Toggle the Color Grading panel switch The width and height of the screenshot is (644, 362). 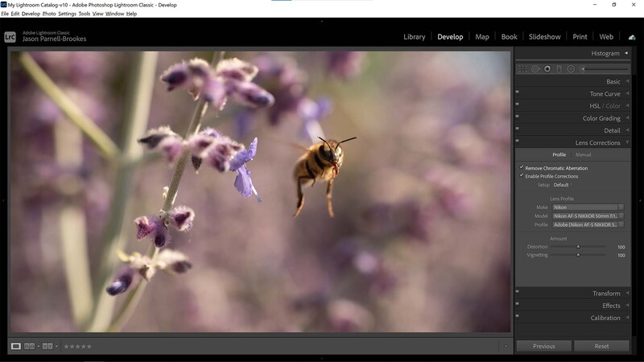click(517, 116)
